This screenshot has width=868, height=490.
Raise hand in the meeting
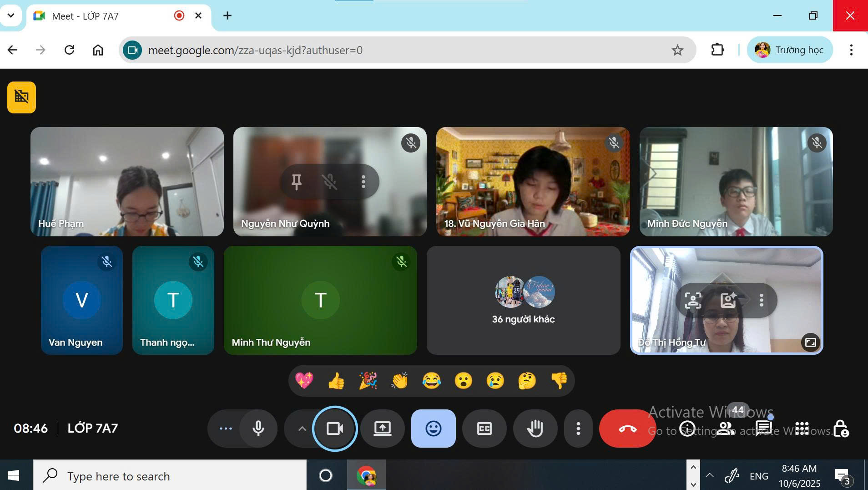535,429
